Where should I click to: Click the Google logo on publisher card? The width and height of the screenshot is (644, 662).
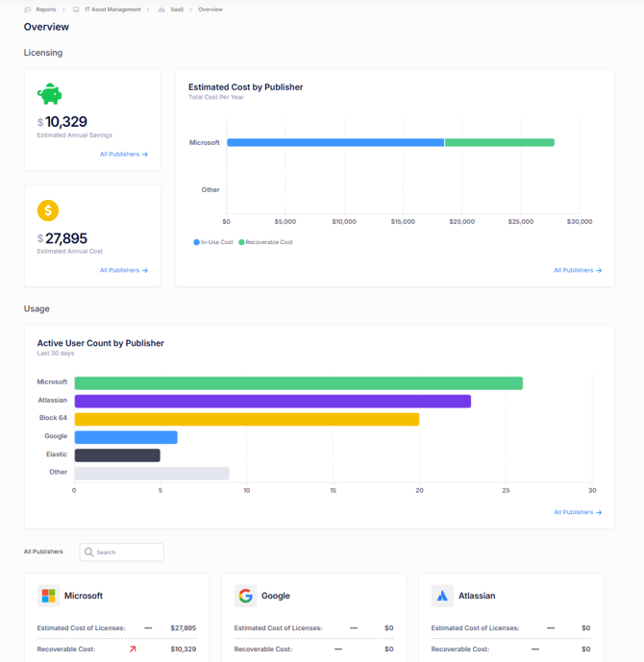pyautogui.click(x=245, y=596)
